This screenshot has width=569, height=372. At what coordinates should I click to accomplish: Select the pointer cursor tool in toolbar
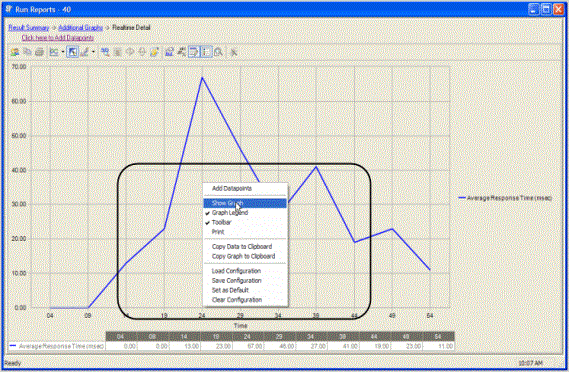point(73,52)
